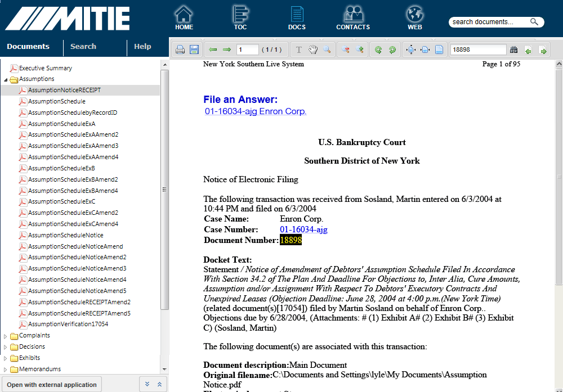
Task: Click the MITIE logo
Action: click(68, 19)
